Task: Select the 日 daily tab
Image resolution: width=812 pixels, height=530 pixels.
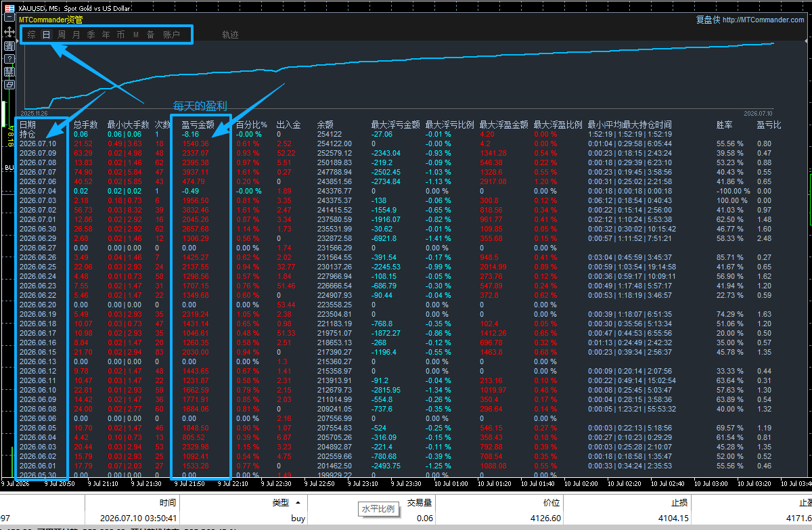Action: coord(47,35)
